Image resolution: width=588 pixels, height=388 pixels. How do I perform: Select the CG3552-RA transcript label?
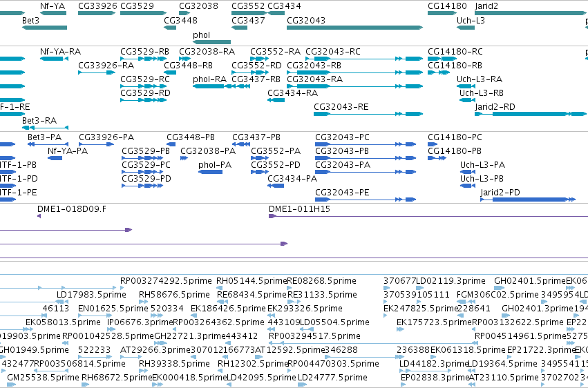275,51
